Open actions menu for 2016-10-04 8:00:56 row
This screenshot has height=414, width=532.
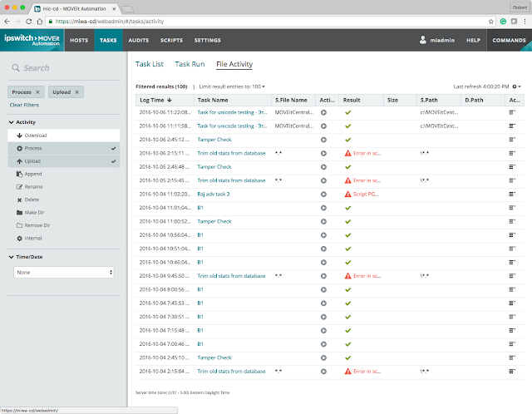(x=512, y=289)
